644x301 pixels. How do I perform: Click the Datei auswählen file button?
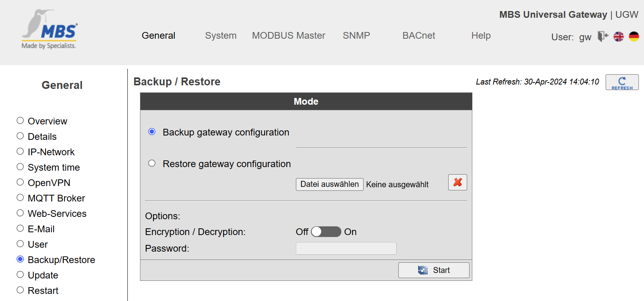coord(330,184)
